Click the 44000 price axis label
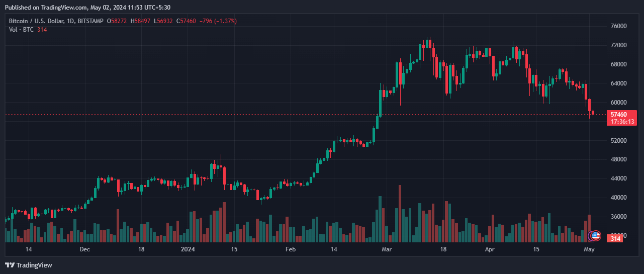644x274 pixels. 618,178
